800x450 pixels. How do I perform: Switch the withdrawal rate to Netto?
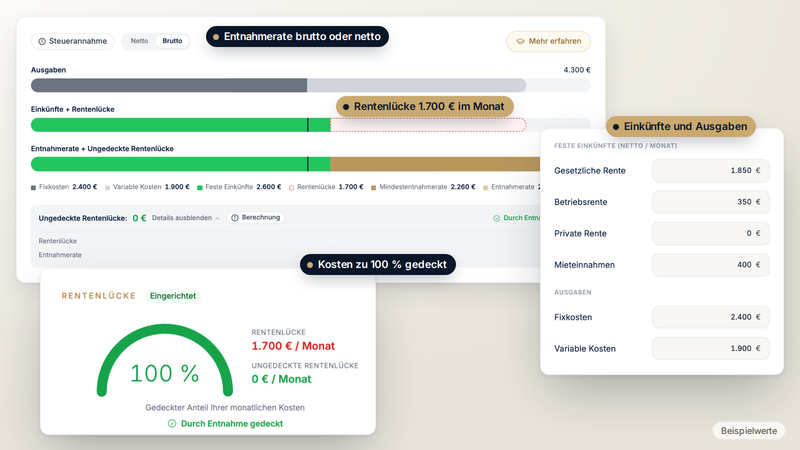click(139, 41)
